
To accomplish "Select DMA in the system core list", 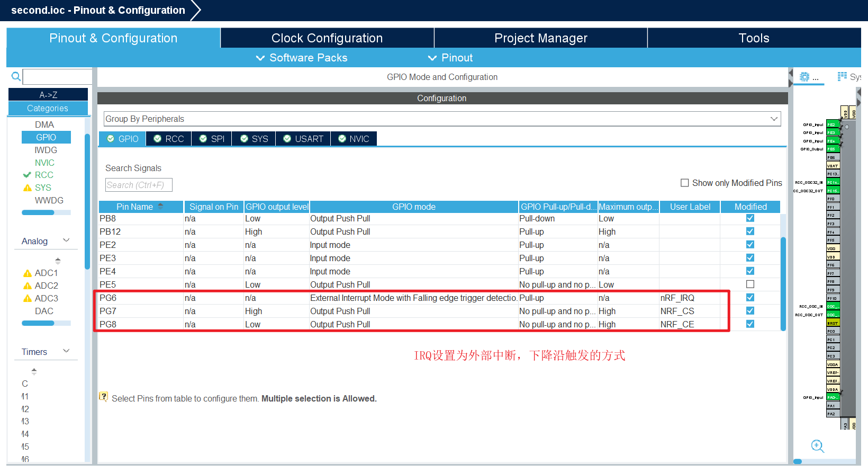I will [x=44, y=124].
